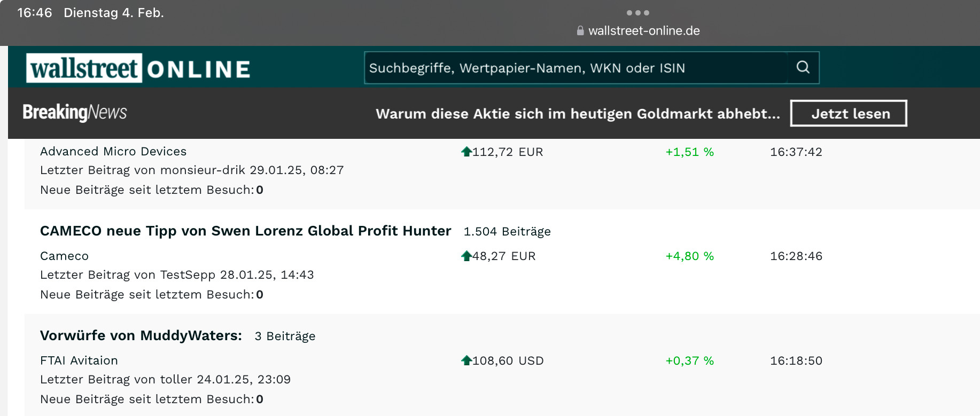
Task: Click the 3 Beiträge count
Action: (x=285, y=336)
